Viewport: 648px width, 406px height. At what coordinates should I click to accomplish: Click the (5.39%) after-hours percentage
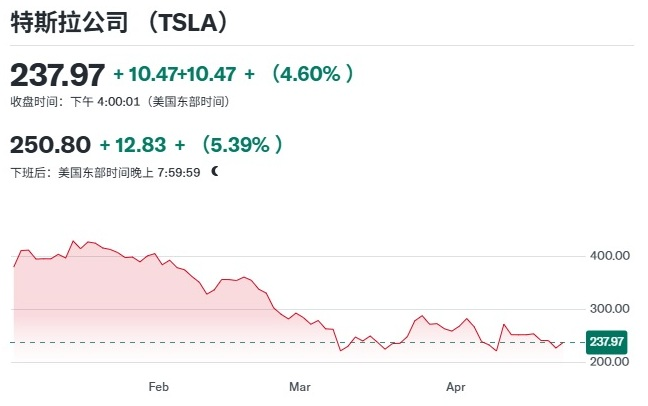pos(242,145)
